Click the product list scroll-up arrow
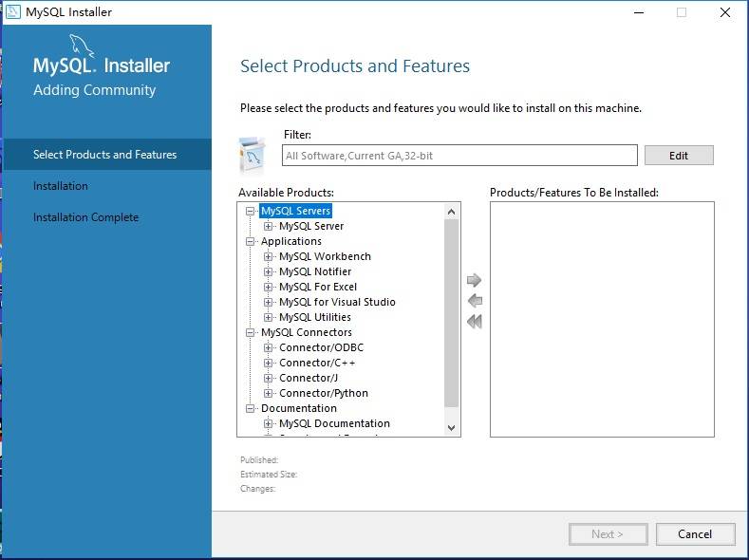This screenshot has height=560, width=749. tap(452, 212)
